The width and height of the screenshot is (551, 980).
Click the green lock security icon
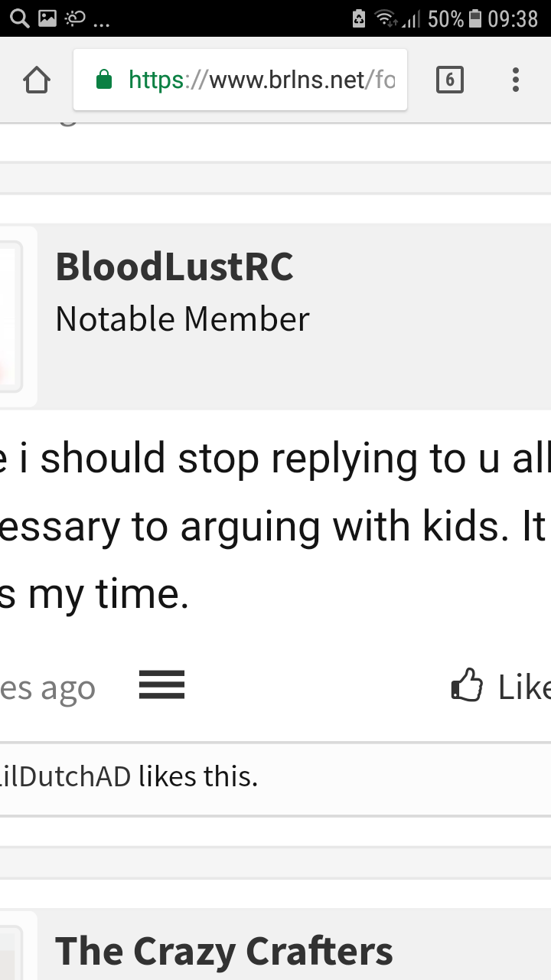coord(104,80)
